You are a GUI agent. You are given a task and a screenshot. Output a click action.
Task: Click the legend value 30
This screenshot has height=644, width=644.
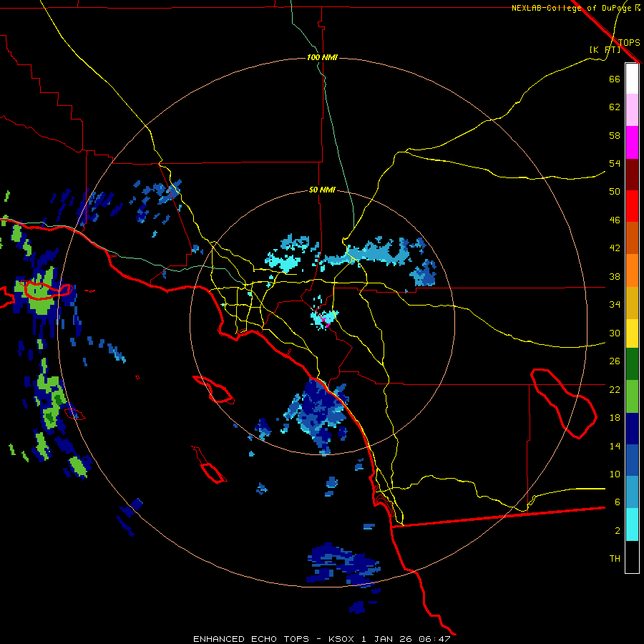click(615, 333)
